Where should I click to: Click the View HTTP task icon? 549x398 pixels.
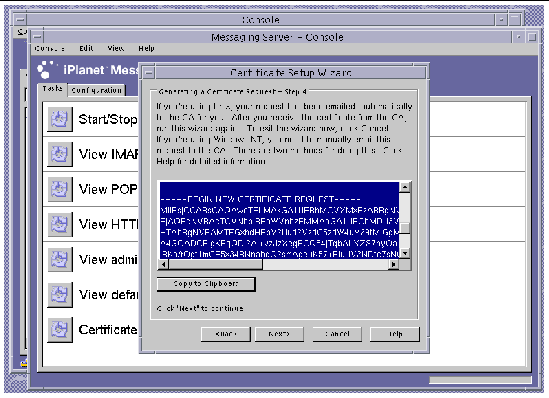pyautogui.click(x=60, y=224)
